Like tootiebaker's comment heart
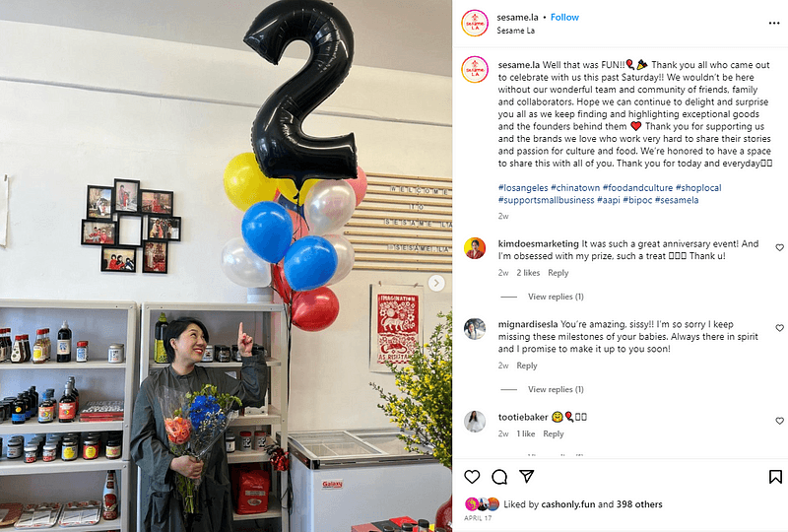The height and width of the screenshot is (532, 788). [x=779, y=421]
